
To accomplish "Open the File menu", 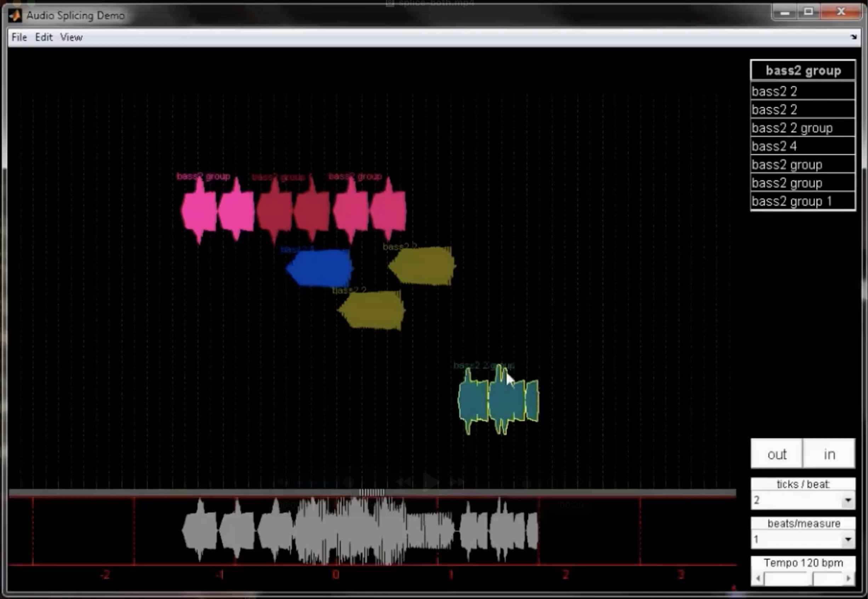I will click(19, 37).
